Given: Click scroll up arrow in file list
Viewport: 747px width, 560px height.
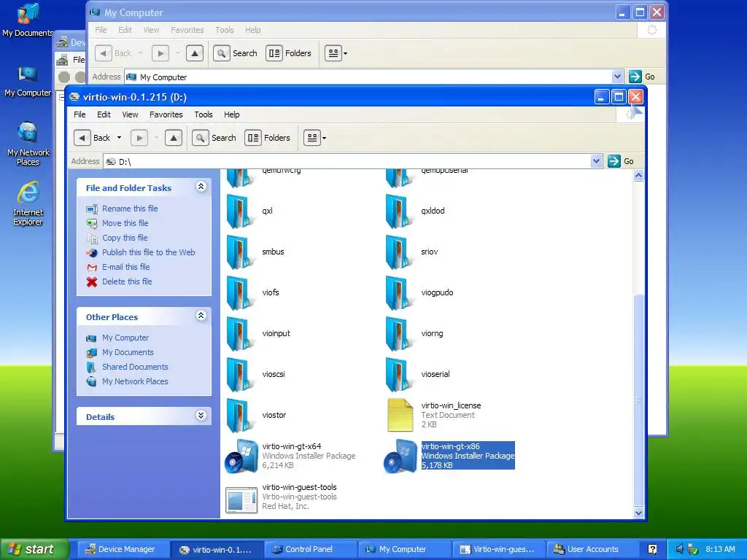Looking at the screenshot, I should pos(639,176).
